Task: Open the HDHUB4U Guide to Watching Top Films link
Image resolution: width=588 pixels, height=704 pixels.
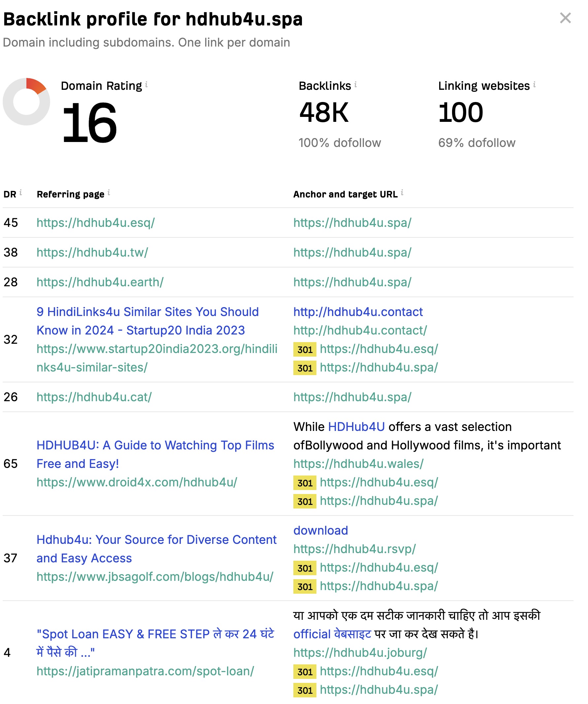Action: pyautogui.click(x=155, y=455)
